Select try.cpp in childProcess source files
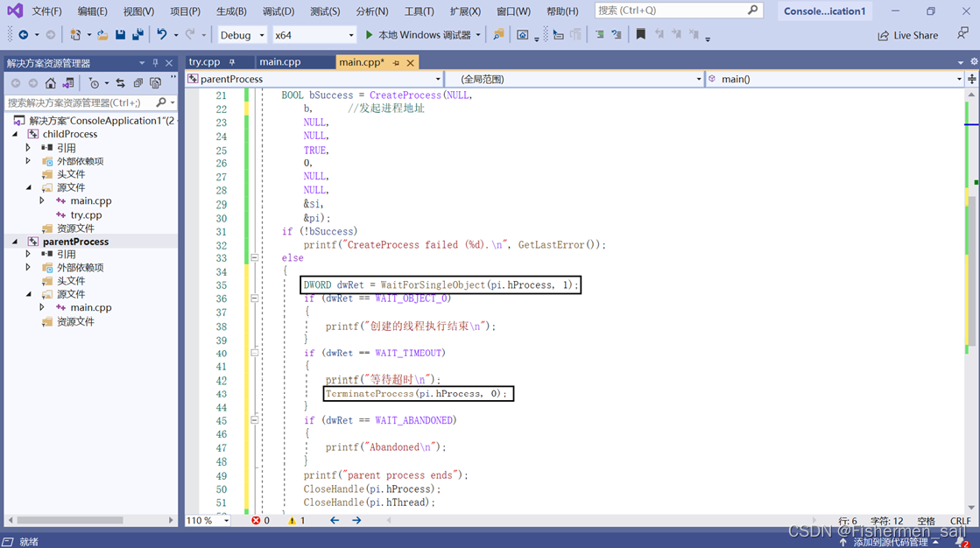Screen dimensions: 980x548 tap(86, 215)
